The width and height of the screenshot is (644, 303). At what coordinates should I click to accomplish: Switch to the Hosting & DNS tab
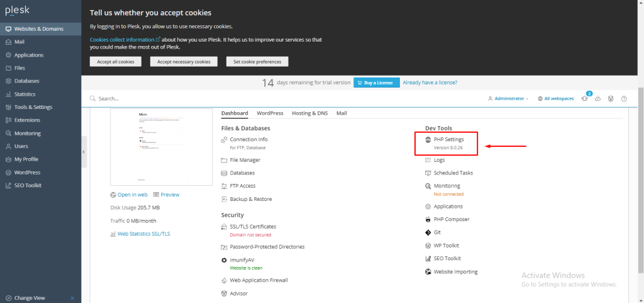[309, 113]
